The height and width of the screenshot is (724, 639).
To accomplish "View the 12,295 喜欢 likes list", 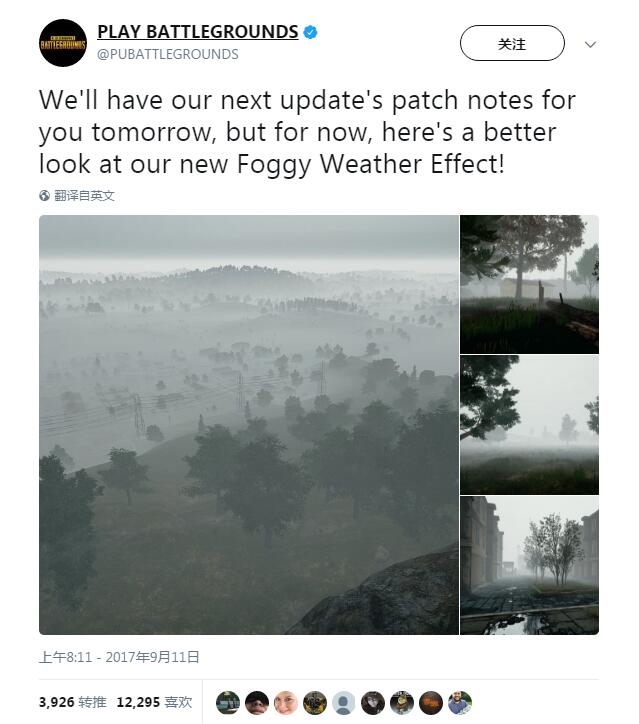I will (154, 702).
